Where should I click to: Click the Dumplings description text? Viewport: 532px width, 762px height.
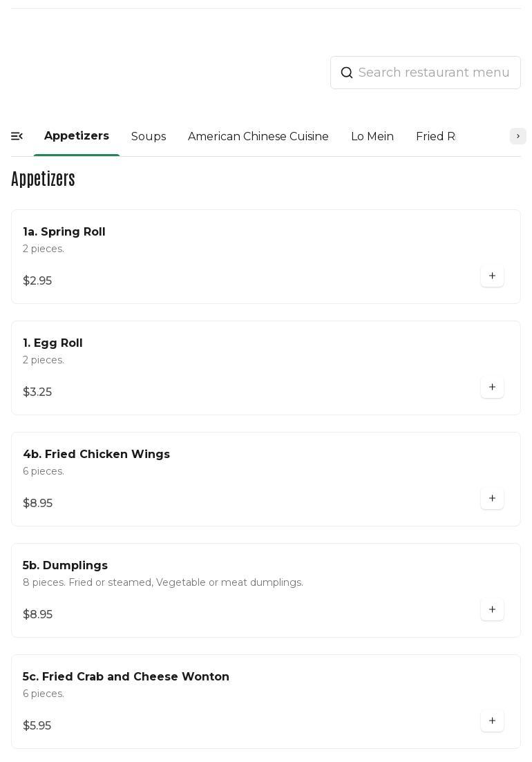click(163, 583)
